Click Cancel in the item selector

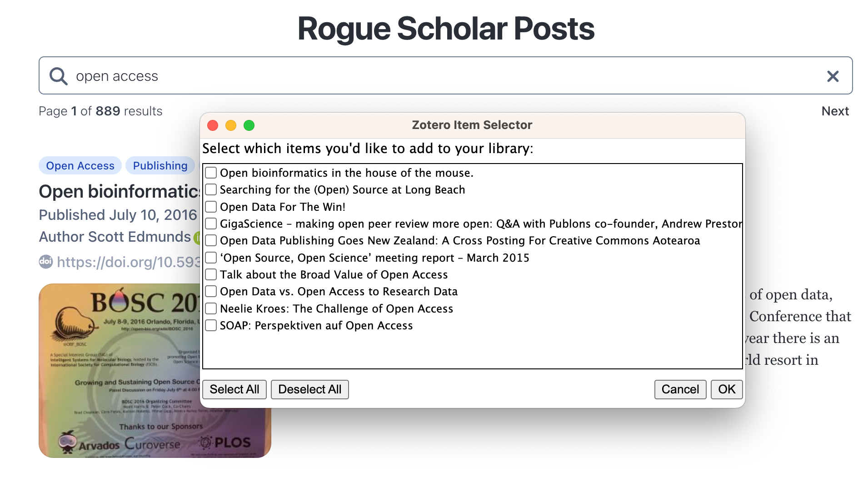click(680, 389)
